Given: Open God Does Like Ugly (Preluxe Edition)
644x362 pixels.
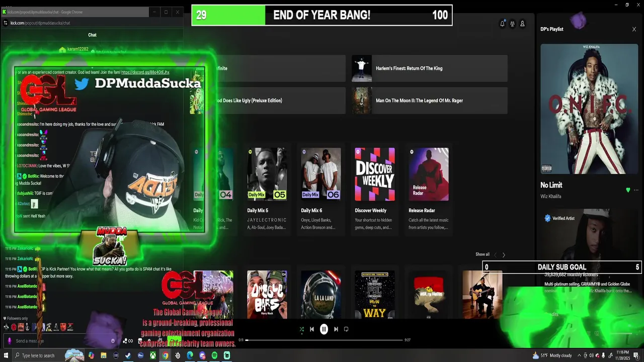Looking at the screenshot, I should pos(268,101).
